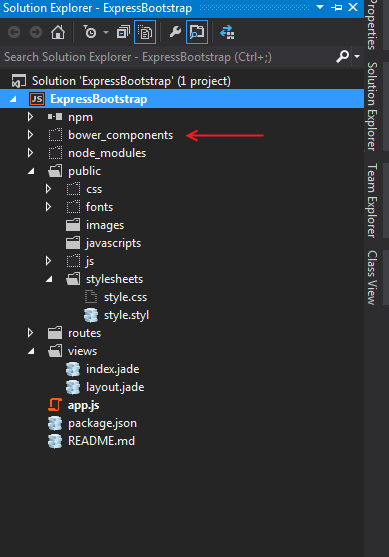Click the bower_components dotted folder icon
This screenshot has width=389, height=557.
coord(55,135)
